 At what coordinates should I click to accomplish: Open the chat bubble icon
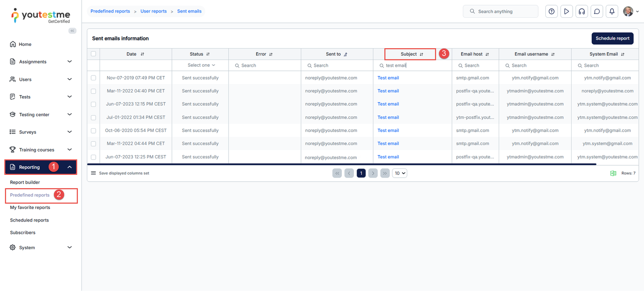pos(597,12)
